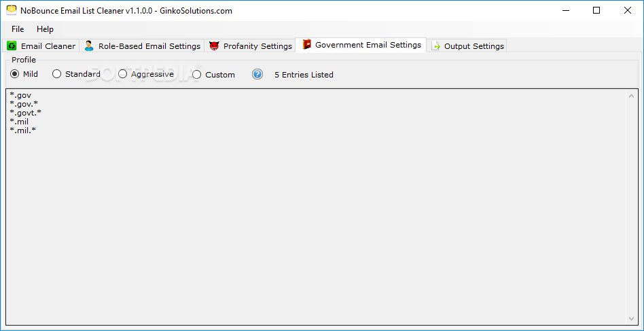644x331 pixels.
Task: Click the *.mil.* entry line
Action: pyautogui.click(x=23, y=130)
